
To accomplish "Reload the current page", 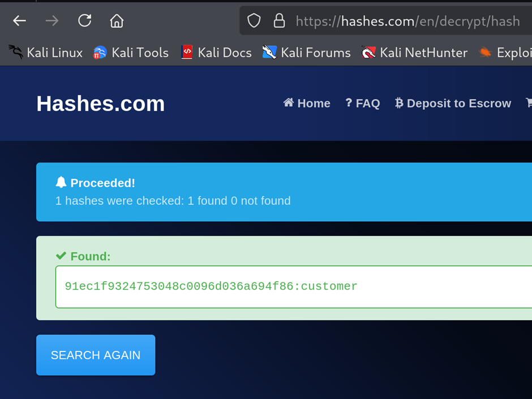I will point(84,21).
